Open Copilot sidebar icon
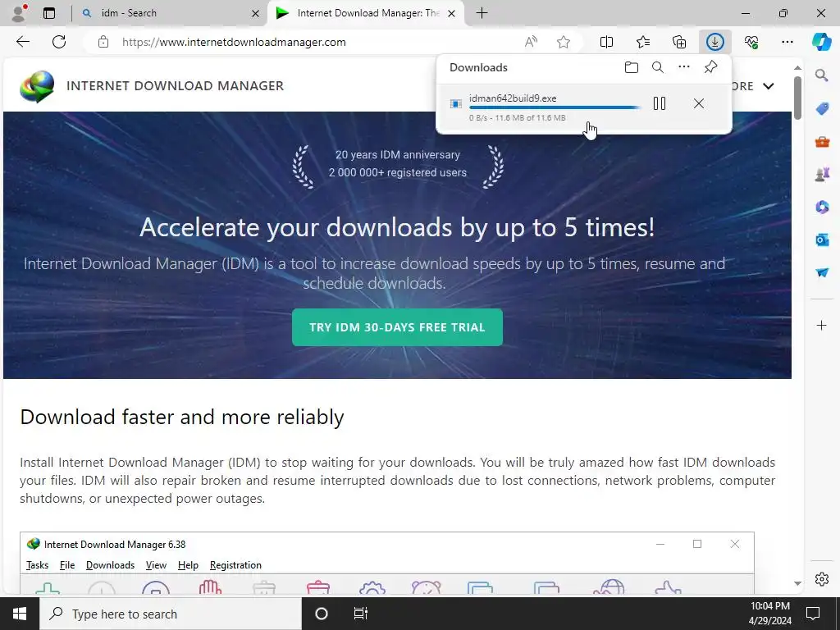Viewport: 840px width, 630px height. point(821,42)
